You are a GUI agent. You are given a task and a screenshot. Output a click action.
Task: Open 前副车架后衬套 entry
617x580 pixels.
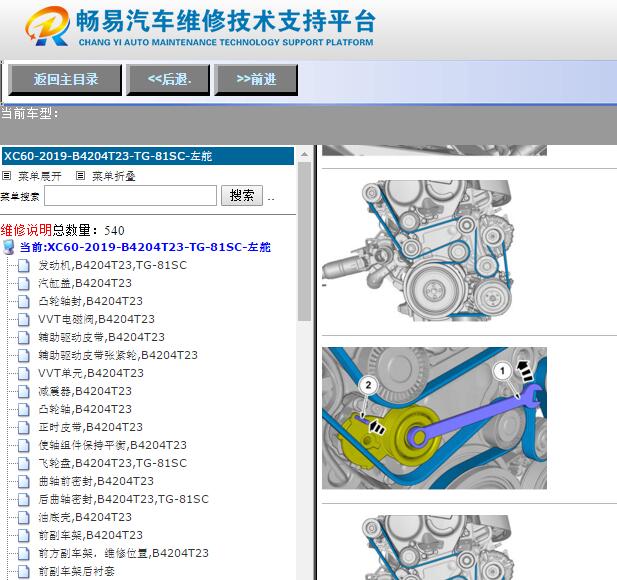point(76,571)
